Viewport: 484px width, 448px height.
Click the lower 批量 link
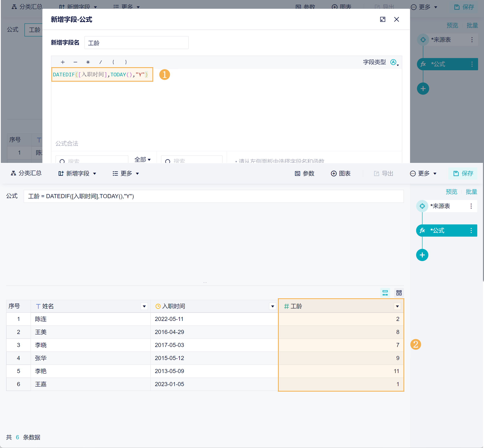[x=471, y=192]
